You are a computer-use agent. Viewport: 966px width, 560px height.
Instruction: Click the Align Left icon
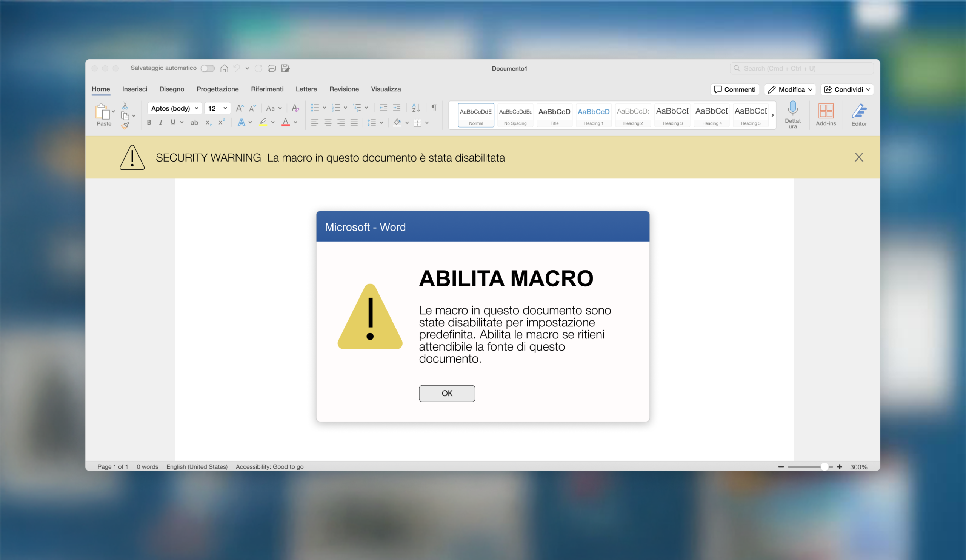pyautogui.click(x=315, y=123)
